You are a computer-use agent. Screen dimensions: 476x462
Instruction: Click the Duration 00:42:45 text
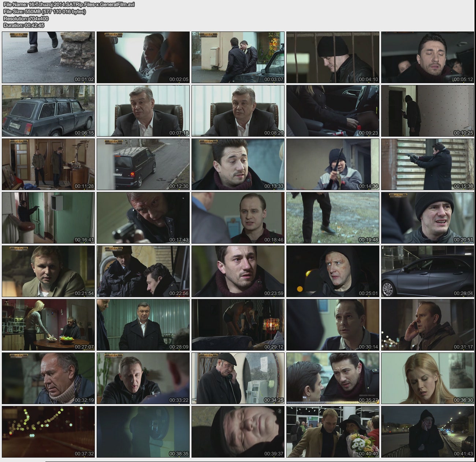click(24, 25)
